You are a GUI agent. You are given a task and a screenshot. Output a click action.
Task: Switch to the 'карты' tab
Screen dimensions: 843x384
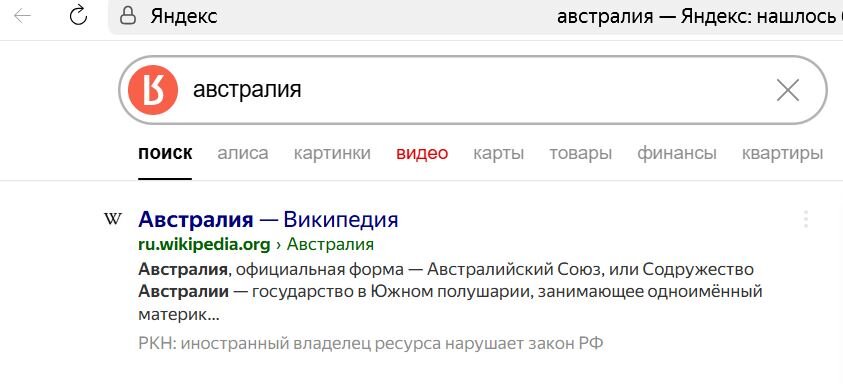[x=498, y=154]
